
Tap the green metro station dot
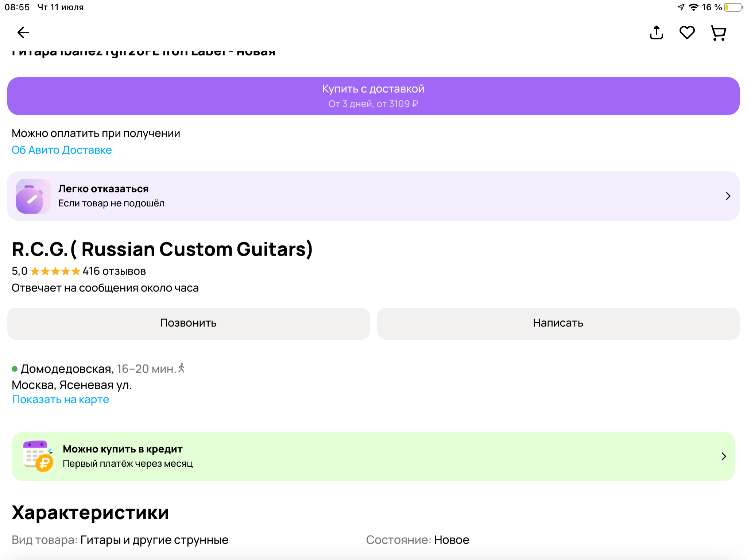(x=15, y=369)
